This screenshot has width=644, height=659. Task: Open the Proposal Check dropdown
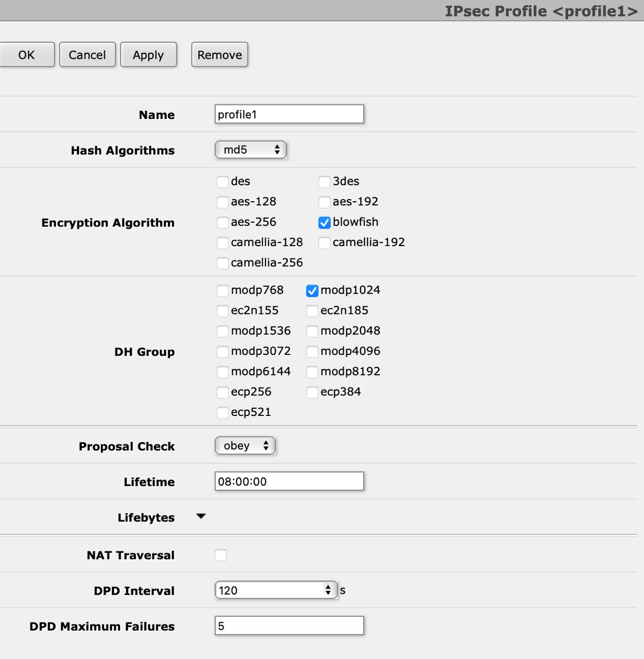pos(245,446)
